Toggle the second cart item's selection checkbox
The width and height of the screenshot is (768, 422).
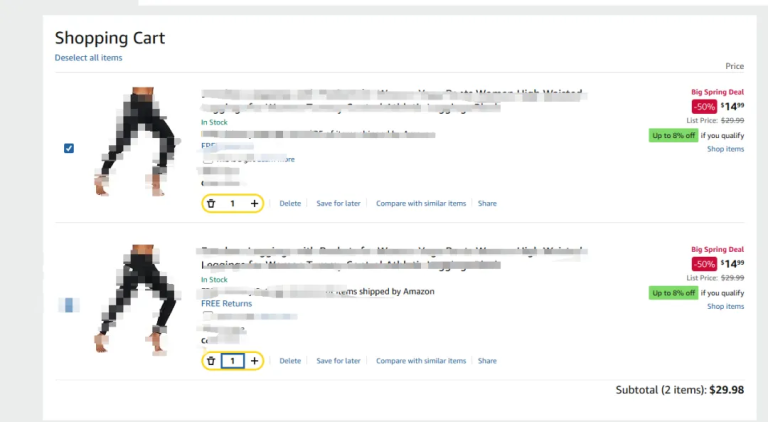(x=69, y=305)
